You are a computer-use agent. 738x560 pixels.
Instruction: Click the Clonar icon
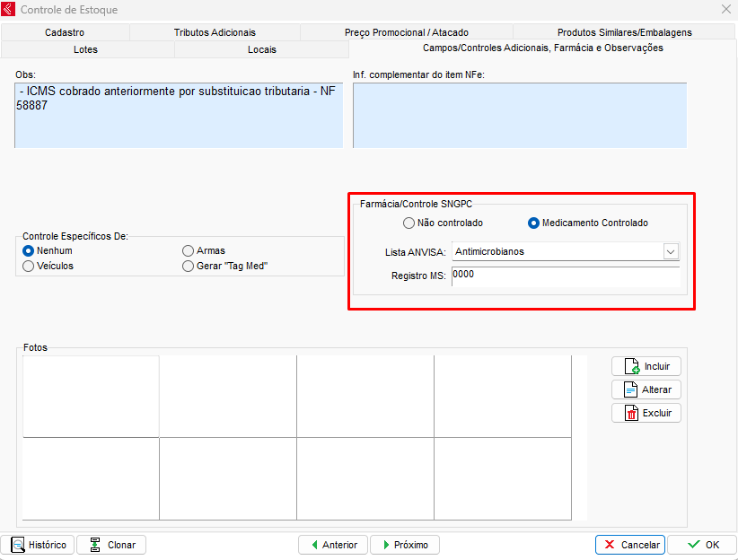coord(94,545)
